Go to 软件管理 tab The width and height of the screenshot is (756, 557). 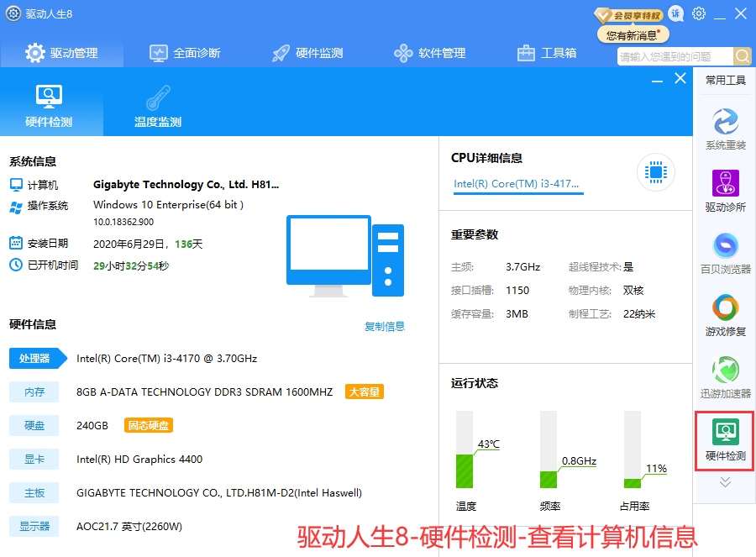pyautogui.click(x=430, y=53)
